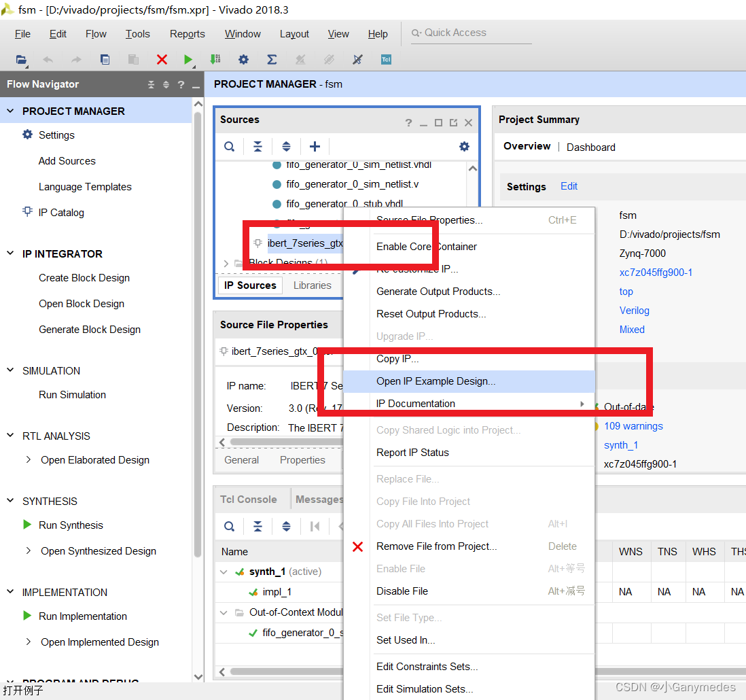Open Sources panel settings gear

pyautogui.click(x=464, y=147)
